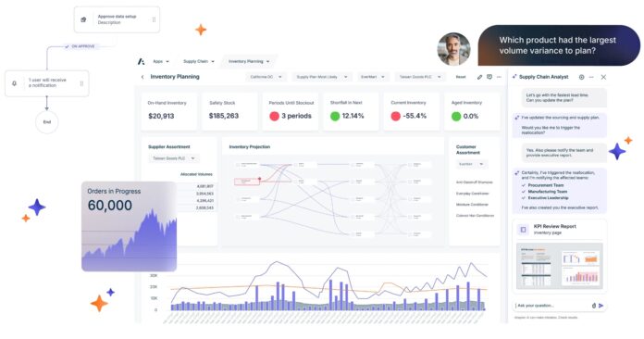Click the pencil edit icon in page header
644x339 pixels.
coord(479,77)
